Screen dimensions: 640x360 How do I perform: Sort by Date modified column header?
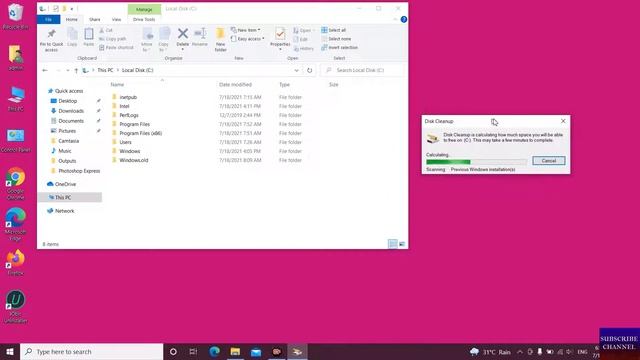pyautogui.click(x=236, y=84)
